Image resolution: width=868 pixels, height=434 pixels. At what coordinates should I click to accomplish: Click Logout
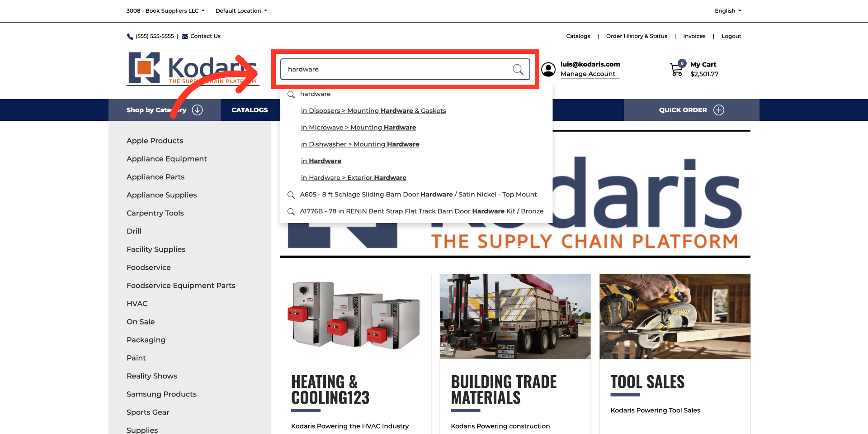[x=731, y=36]
